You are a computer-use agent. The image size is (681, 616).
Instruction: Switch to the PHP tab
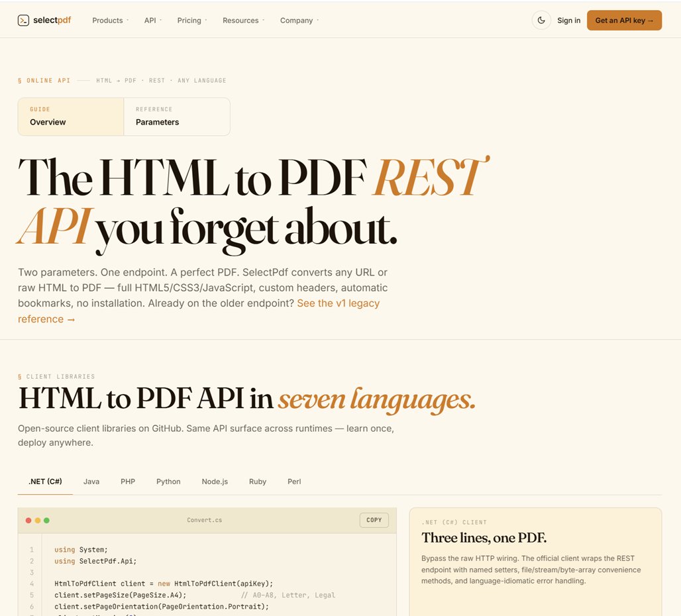(128, 482)
